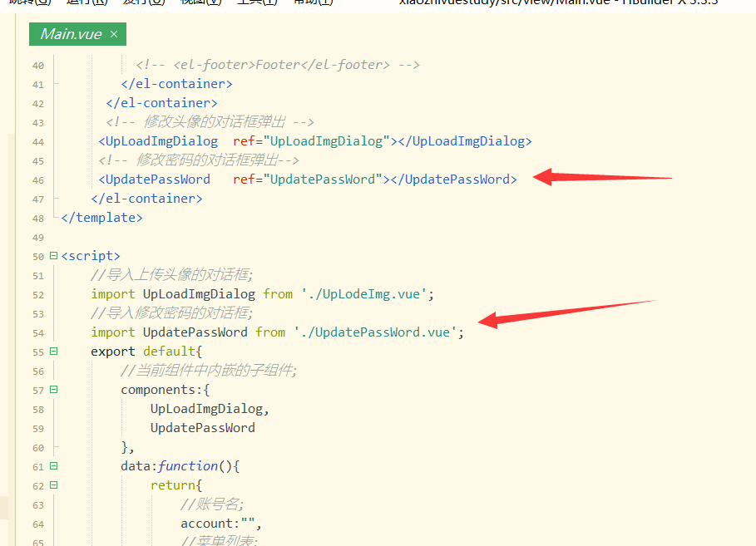Click the comment on line 53
Screen dimensions: 756x546
(171, 313)
